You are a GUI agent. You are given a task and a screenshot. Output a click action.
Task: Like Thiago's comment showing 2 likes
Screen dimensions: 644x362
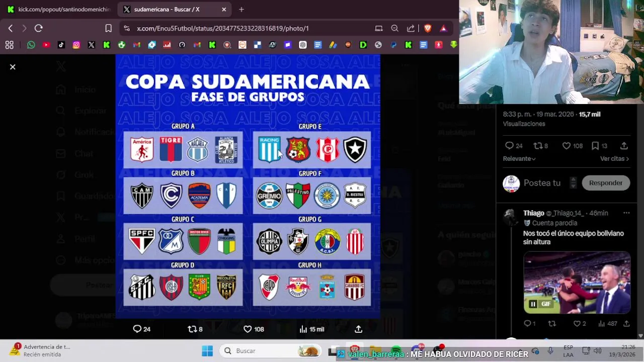pos(580,324)
